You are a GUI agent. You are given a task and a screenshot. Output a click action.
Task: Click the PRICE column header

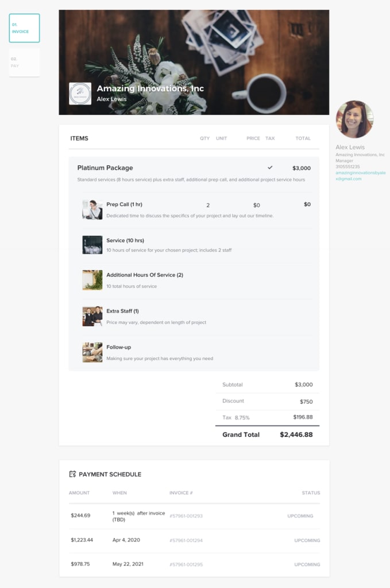pyautogui.click(x=253, y=138)
